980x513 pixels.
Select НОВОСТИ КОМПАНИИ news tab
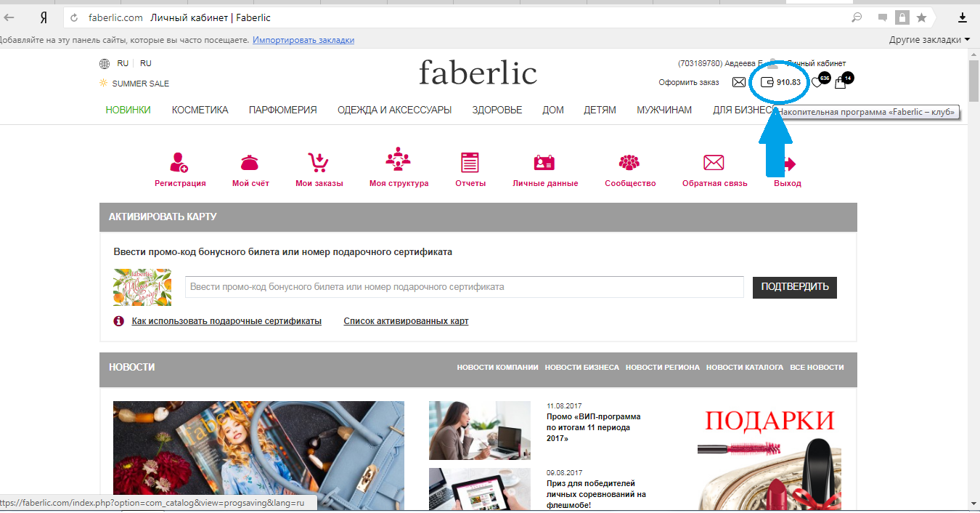click(x=497, y=368)
